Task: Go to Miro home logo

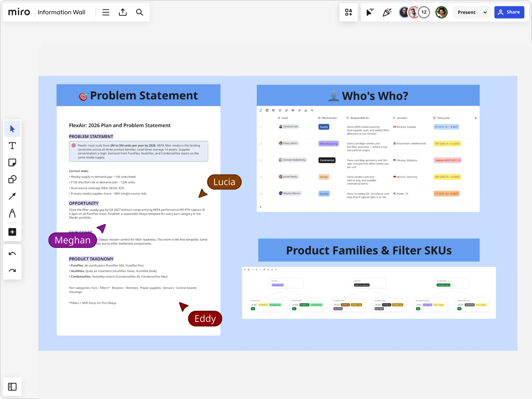Action: pos(19,12)
